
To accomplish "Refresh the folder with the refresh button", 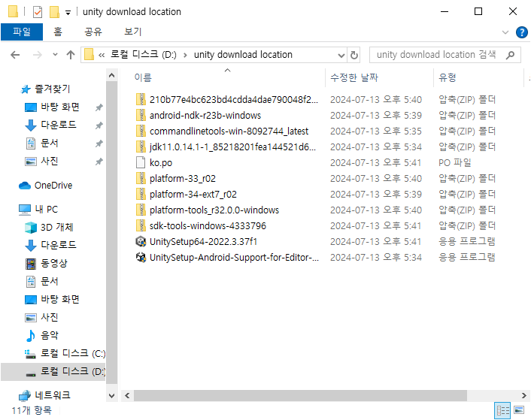I will (x=354, y=55).
